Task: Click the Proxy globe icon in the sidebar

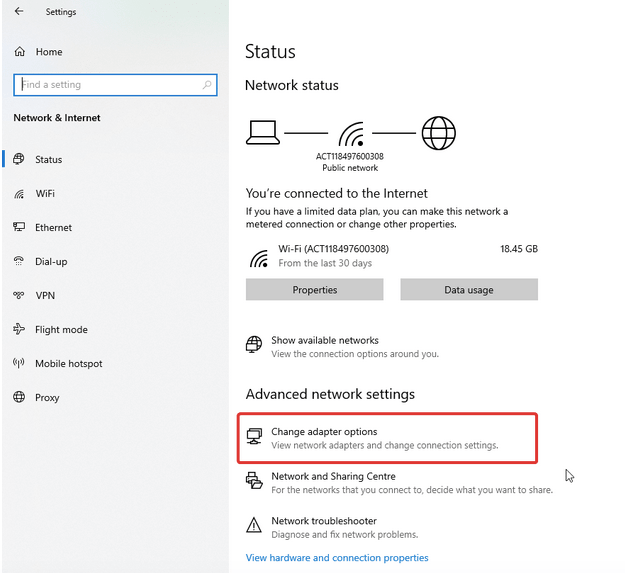Action: [19, 397]
